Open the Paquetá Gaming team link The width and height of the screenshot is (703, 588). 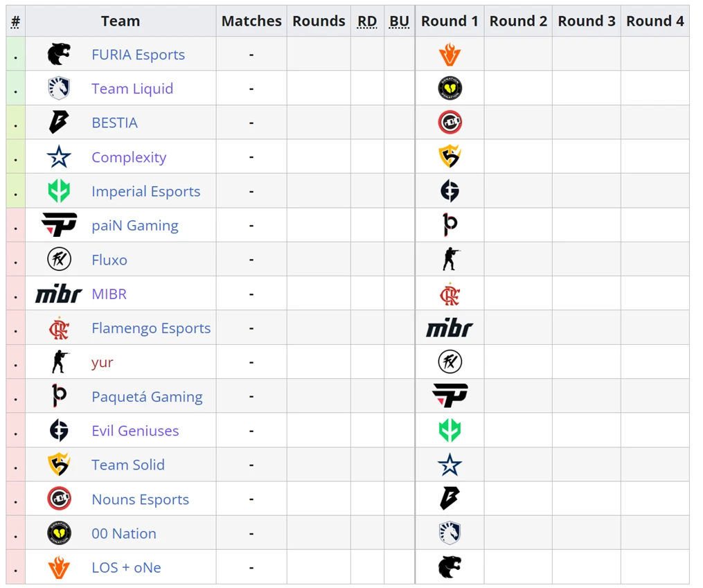pyautogui.click(x=147, y=397)
